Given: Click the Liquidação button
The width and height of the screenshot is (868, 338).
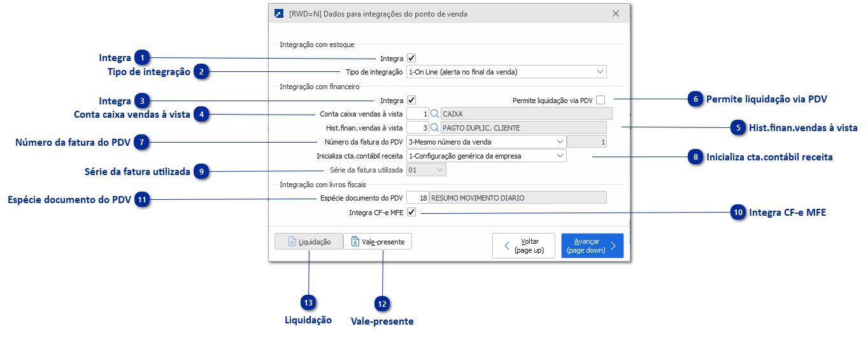Looking at the screenshot, I should point(309,242).
